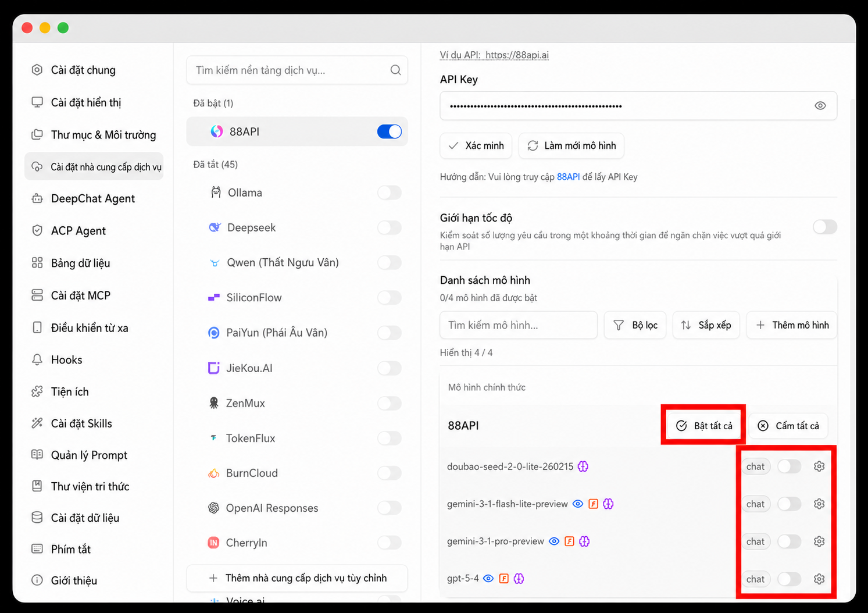Open the Bộ lọc filter dropdown

pos(635,325)
